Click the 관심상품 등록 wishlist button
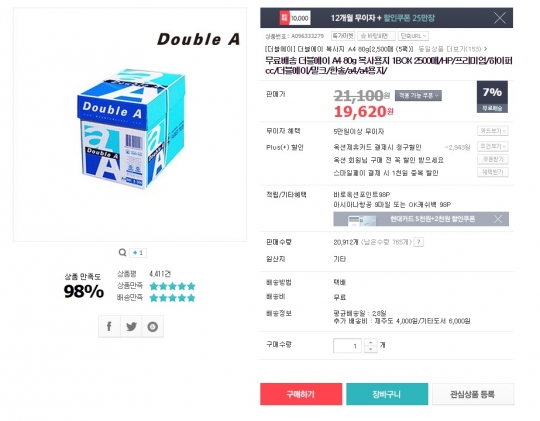Screen dimensions: 540x421 pyautogui.click(x=473, y=394)
